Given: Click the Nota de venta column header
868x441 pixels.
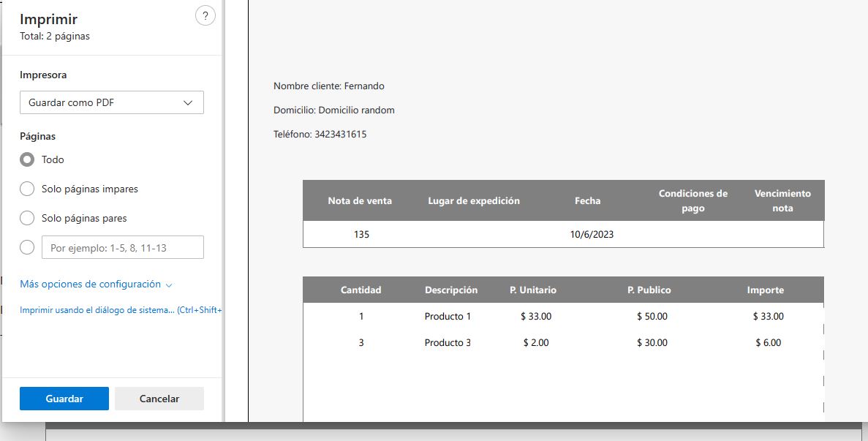Looking at the screenshot, I should [x=360, y=201].
